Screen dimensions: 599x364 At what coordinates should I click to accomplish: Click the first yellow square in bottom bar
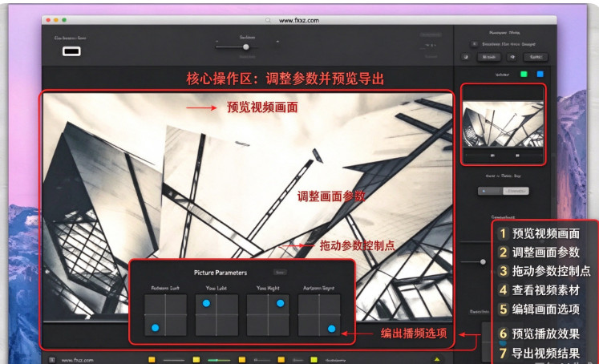click(x=152, y=359)
